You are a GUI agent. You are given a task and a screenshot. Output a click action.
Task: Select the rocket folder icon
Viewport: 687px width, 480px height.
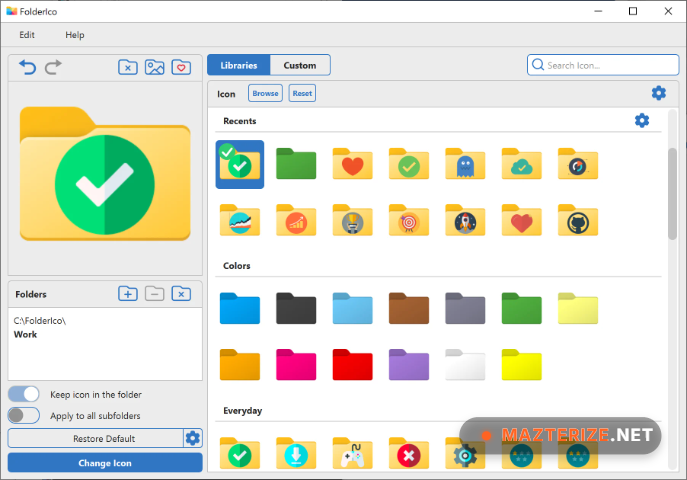click(x=465, y=220)
